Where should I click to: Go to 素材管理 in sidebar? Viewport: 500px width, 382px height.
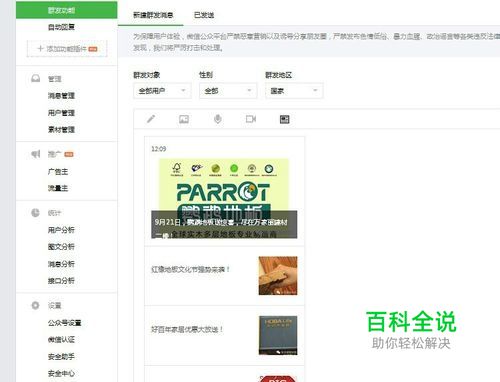point(61,129)
